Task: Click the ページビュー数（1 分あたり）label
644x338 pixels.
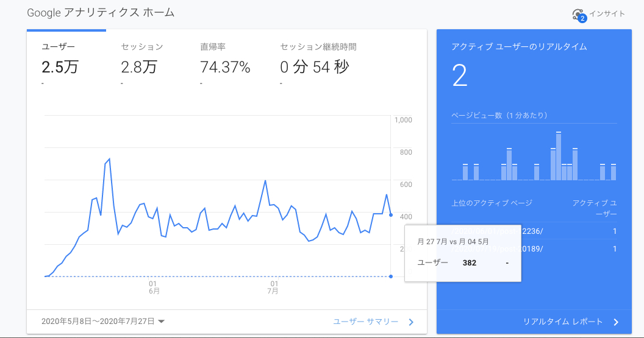Action: 499,115
